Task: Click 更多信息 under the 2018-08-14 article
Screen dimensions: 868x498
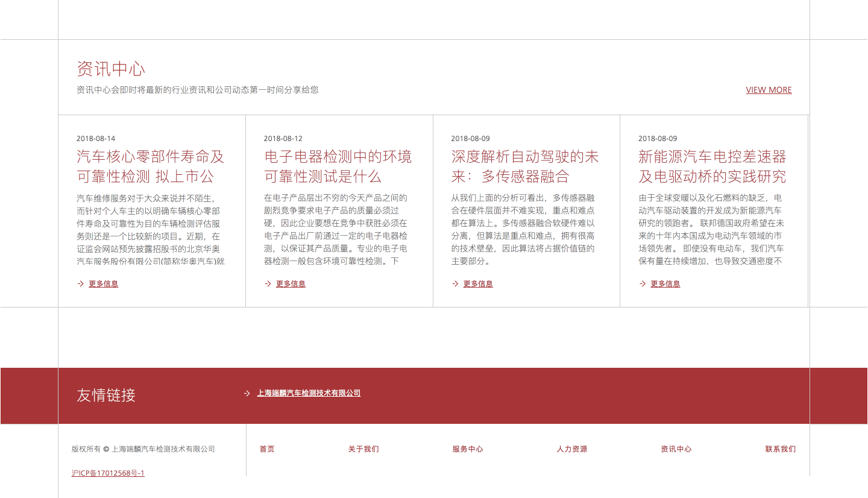Action: (x=103, y=284)
